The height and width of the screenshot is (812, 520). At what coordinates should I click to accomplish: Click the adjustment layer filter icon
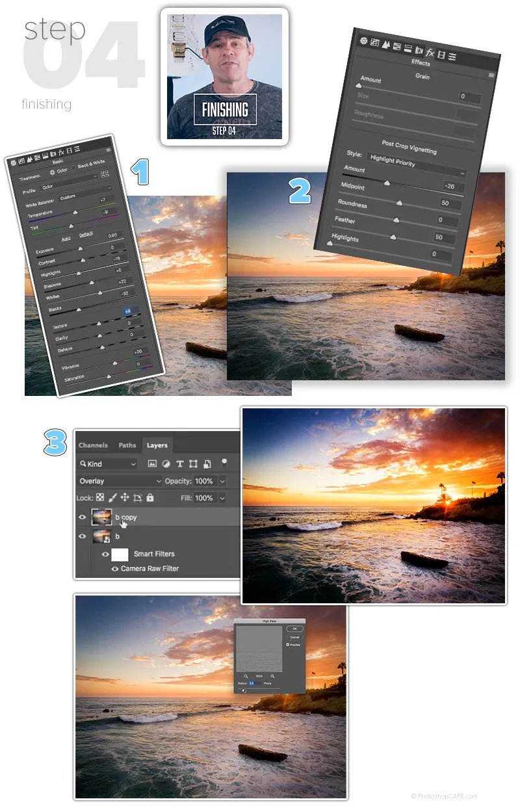coord(166,464)
